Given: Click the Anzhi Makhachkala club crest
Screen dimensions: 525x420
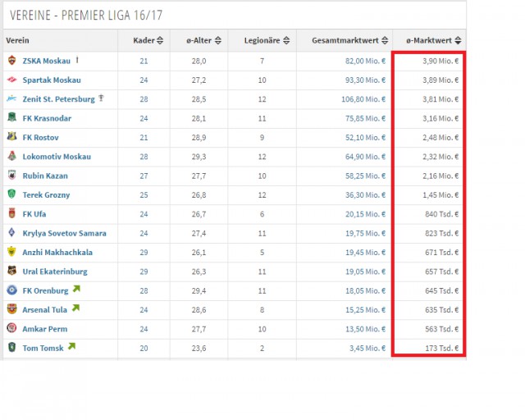Looking at the screenshot, I should (11, 252).
